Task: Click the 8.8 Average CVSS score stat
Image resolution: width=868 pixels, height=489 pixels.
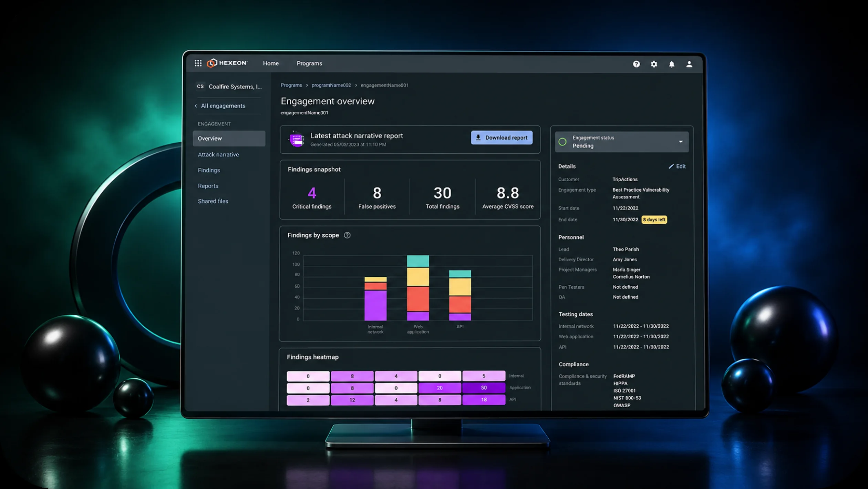Action: click(508, 197)
